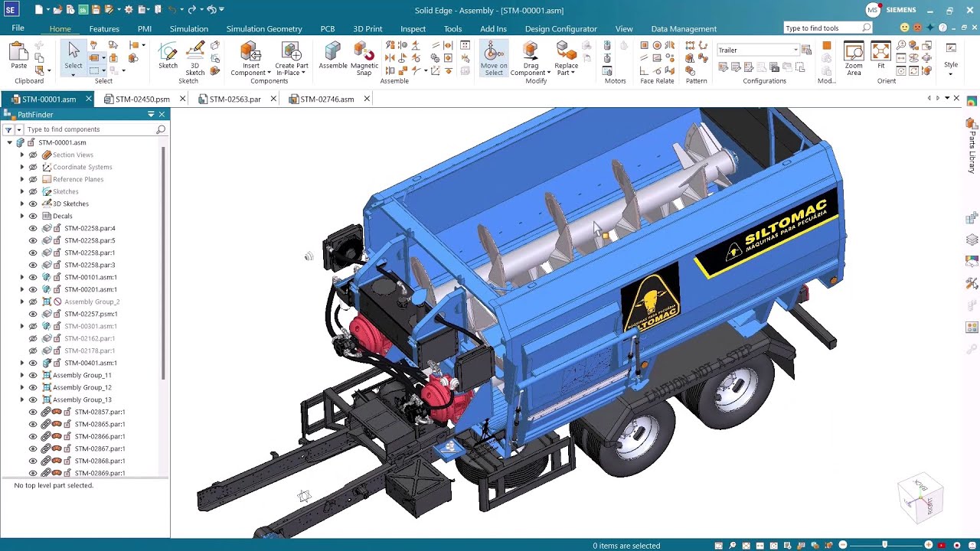Toggle eye icon for STM-00401.asm:1
Screen dimensions: 980x551
point(33,363)
